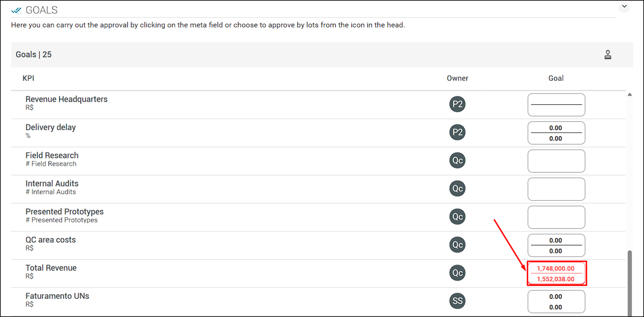Collapse the Goals section chevron
Image resolution: width=644 pixels, height=317 pixels.
[624, 7]
